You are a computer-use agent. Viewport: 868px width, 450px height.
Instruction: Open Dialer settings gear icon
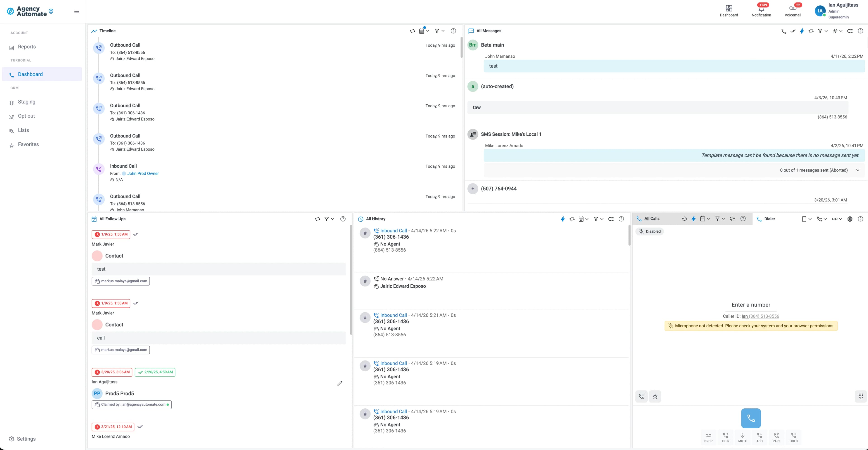[850, 219]
